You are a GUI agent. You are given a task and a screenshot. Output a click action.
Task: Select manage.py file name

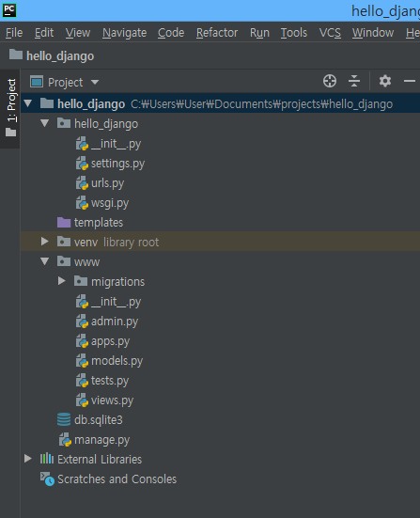[102, 440]
